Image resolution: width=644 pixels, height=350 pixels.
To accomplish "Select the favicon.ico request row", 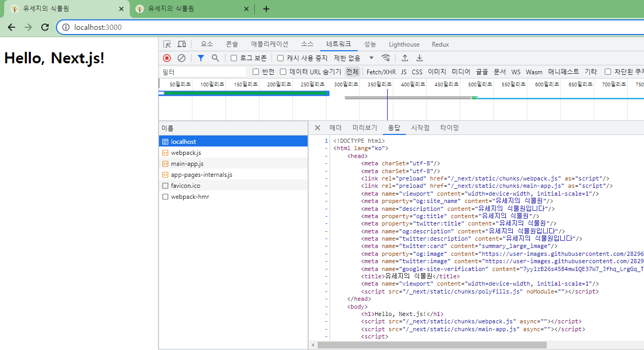I will coord(233,186).
